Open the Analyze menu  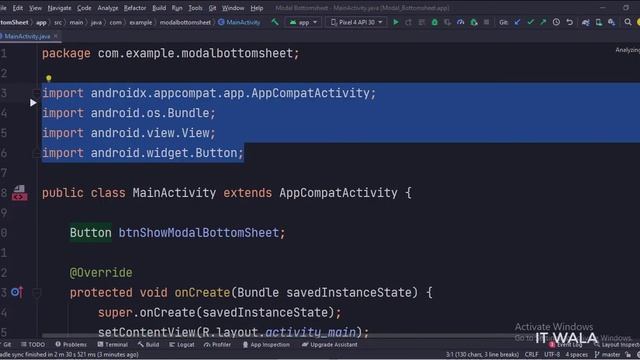(x=108, y=8)
